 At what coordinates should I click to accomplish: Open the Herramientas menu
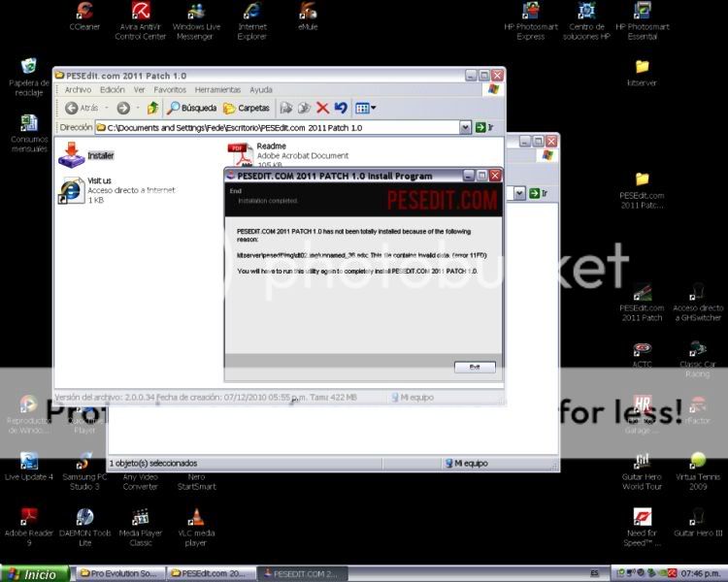click(x=217, y=90)
